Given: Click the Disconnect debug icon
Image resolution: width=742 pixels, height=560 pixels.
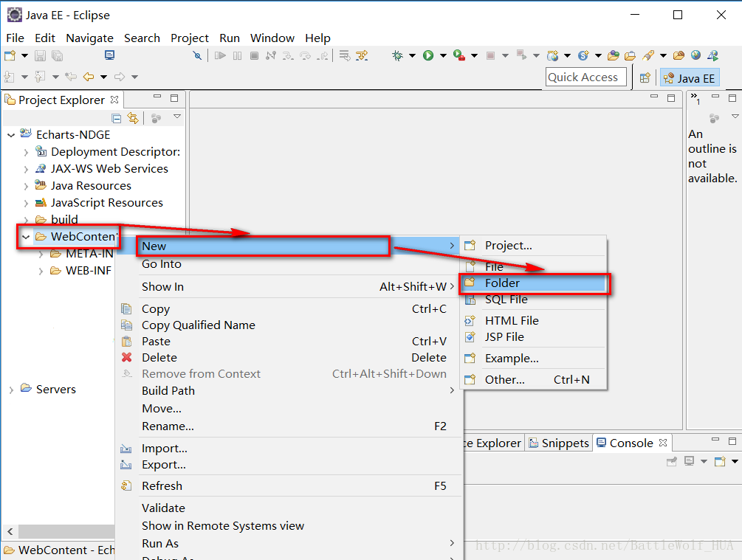Looking at the screenshot, I should click(x=271, y=56).
